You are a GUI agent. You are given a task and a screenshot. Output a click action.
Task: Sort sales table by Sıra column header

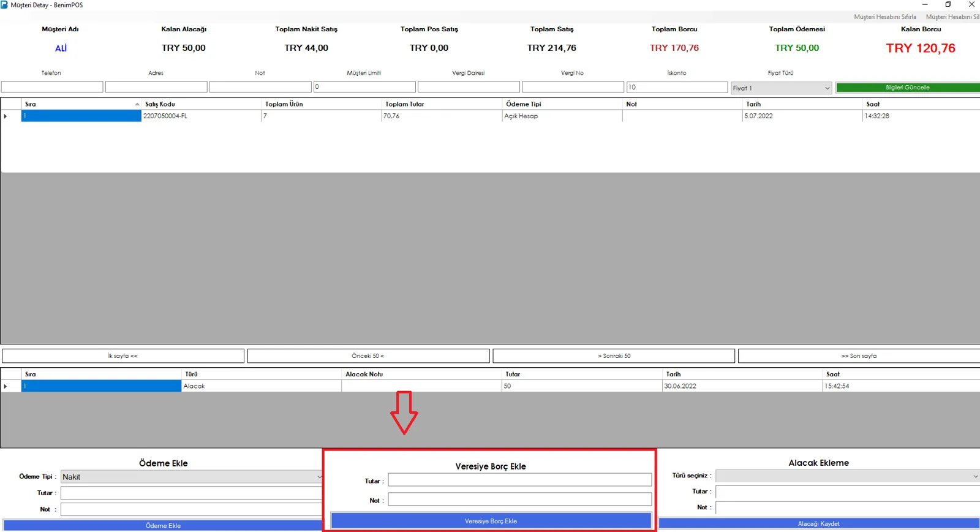tap(81, 104)
